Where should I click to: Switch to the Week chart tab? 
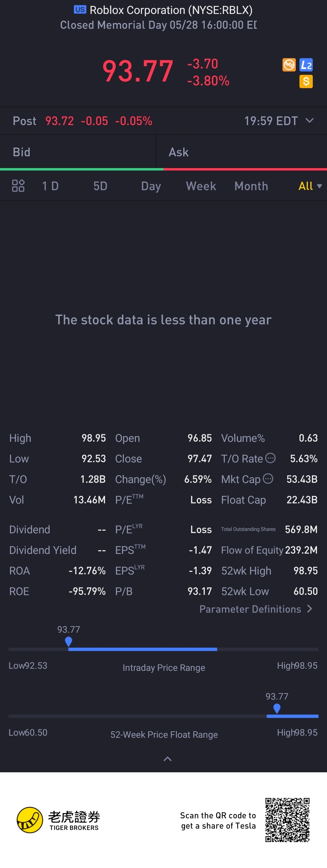pyautogui.click(x=201, y=186)
